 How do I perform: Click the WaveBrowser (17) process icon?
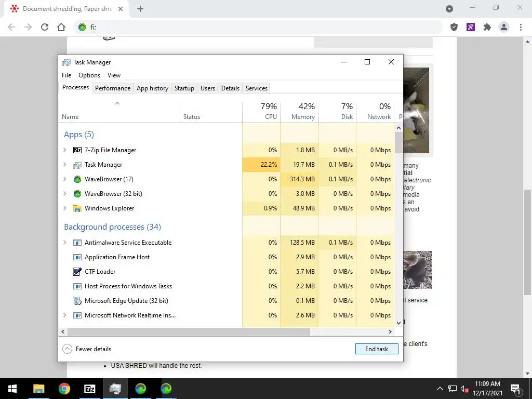point(77,179)
